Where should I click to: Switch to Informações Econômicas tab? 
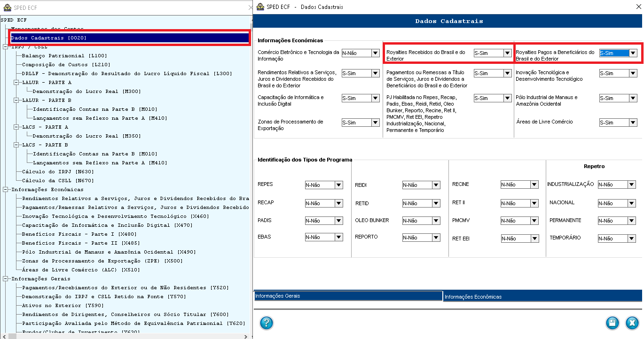point(543,297)
